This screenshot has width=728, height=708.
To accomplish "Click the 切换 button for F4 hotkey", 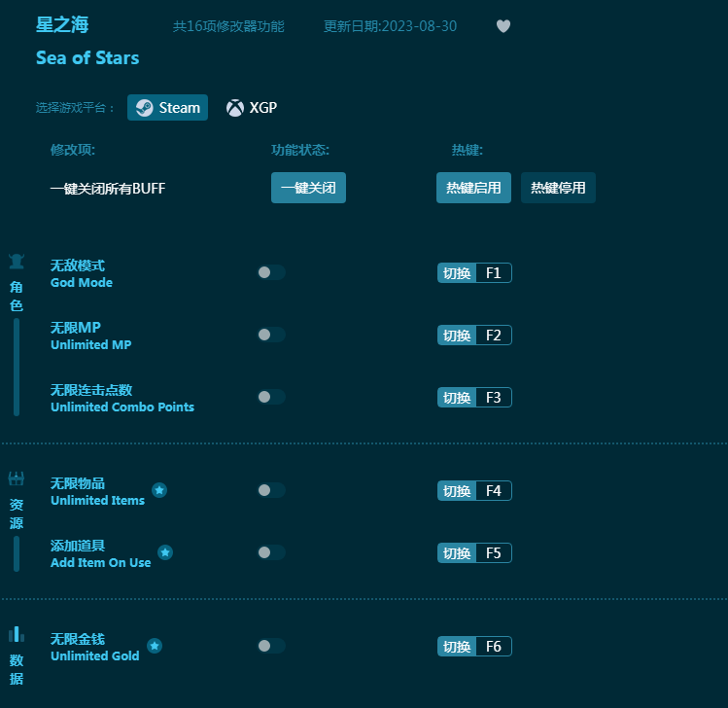I will (x=457, y=490).
